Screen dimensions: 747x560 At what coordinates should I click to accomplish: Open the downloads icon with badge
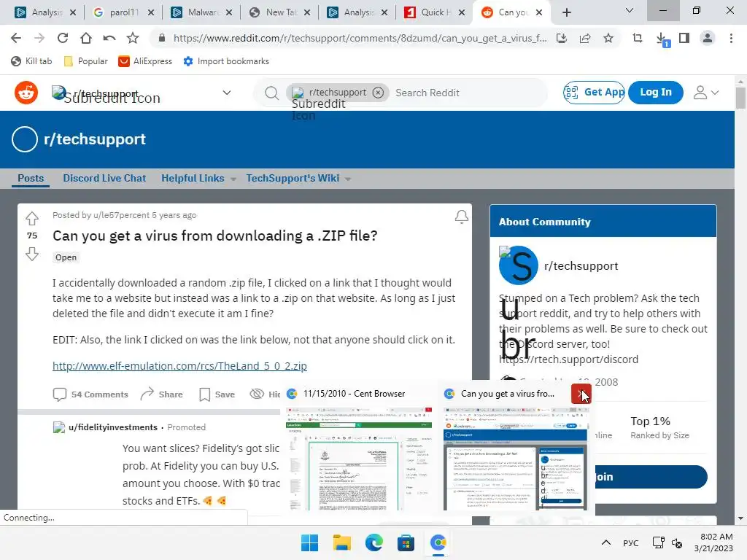[x=662, y=39]
